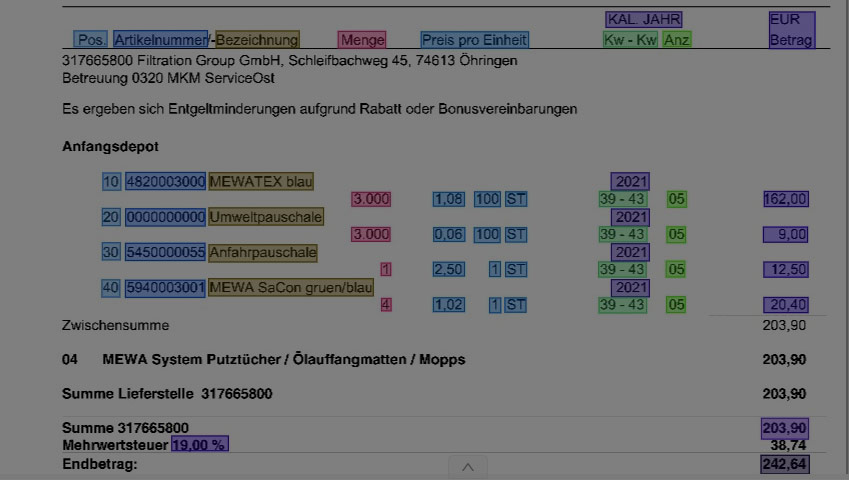The image size is (849, 480).
Task: Select quantity 3.000 in the 1,08 row
Action: [371, 199]
